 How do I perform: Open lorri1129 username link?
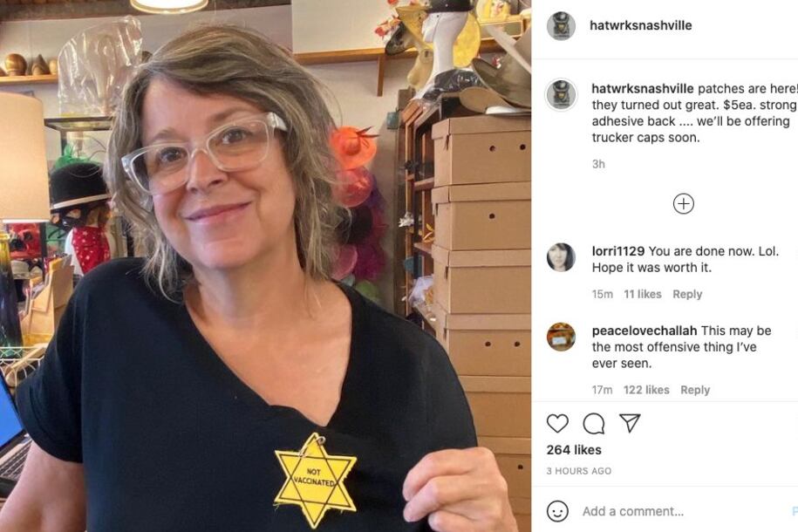coord(617,251)
